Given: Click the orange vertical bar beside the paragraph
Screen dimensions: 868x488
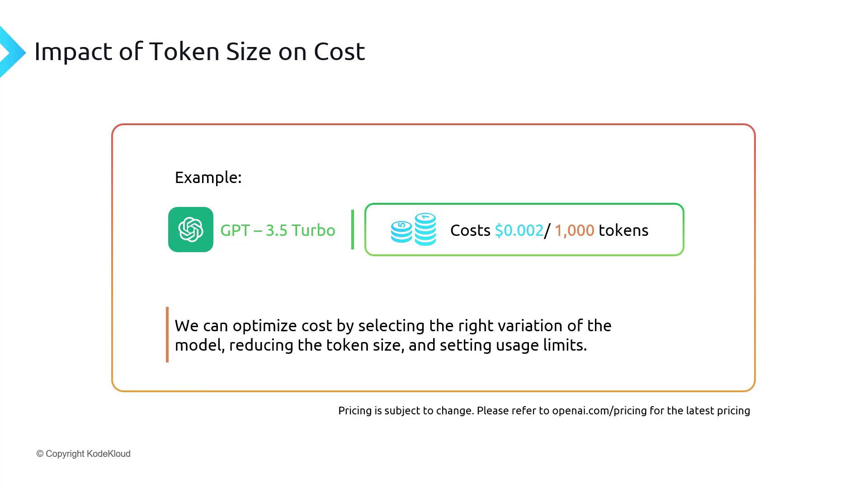Looking at the screenshot, I should (x=167, y=335).
